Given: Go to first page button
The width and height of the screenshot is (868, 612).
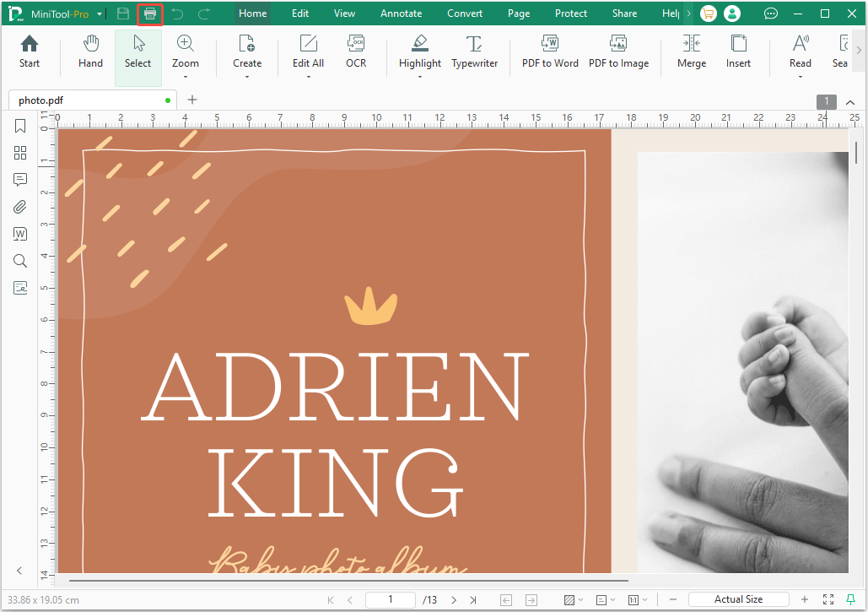Looking at the screenshot, I should pos(331,600).
